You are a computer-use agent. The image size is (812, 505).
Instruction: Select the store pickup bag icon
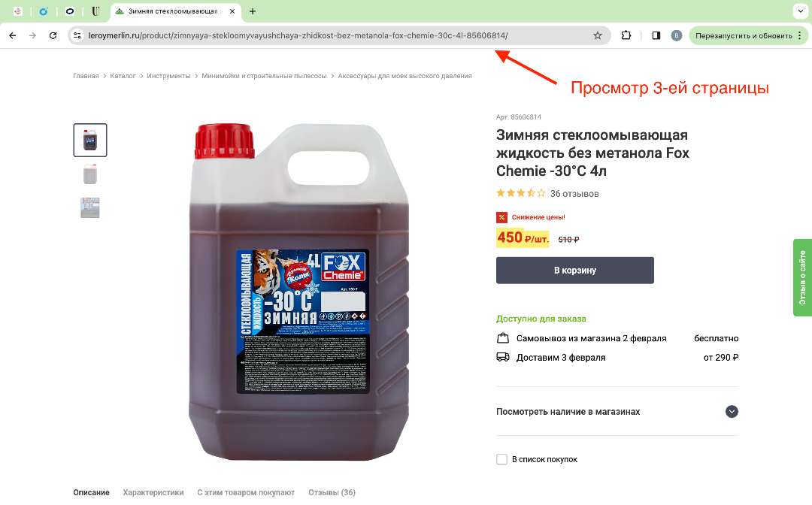coord(503,337)
